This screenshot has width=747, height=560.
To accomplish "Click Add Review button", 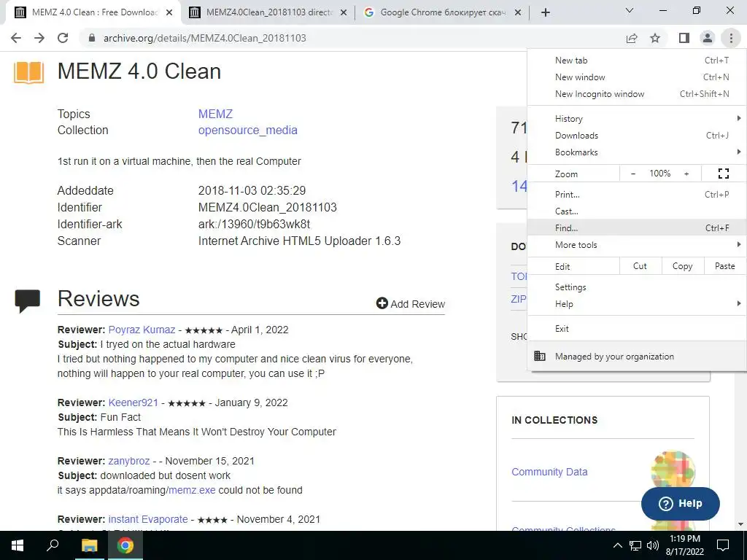I will (411, 304).
